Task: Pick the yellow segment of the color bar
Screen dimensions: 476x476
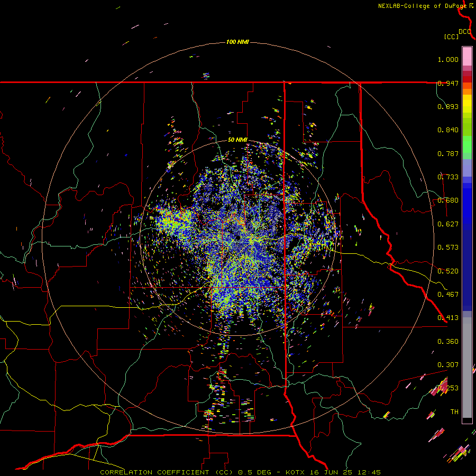Action: pyautogui.click(x=467, y=104)
